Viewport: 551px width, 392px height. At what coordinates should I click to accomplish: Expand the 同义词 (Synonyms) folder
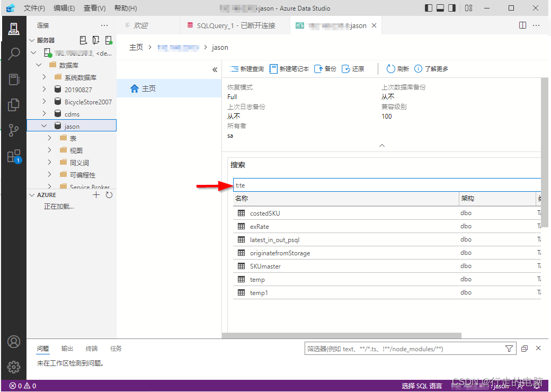[49, 162]
